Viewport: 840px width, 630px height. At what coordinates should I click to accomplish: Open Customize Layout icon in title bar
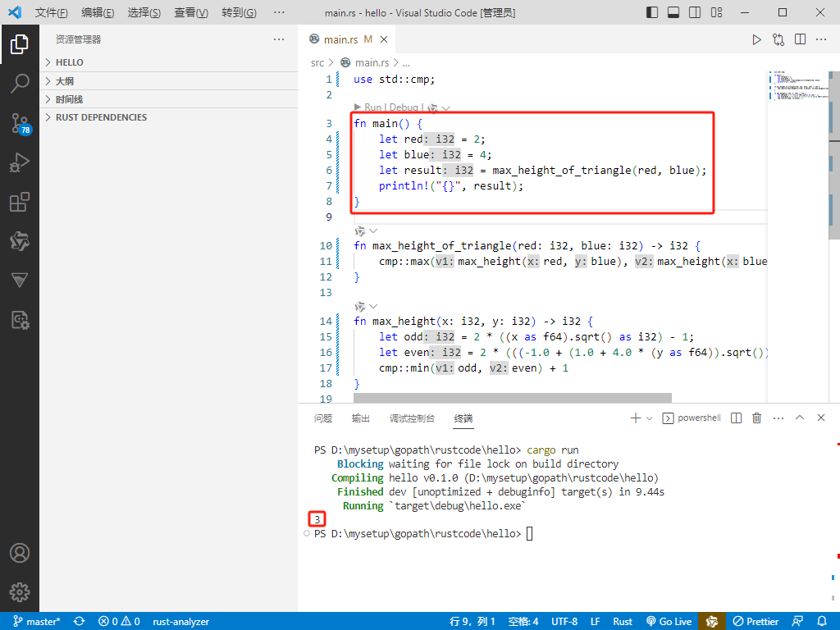[716, 12]
